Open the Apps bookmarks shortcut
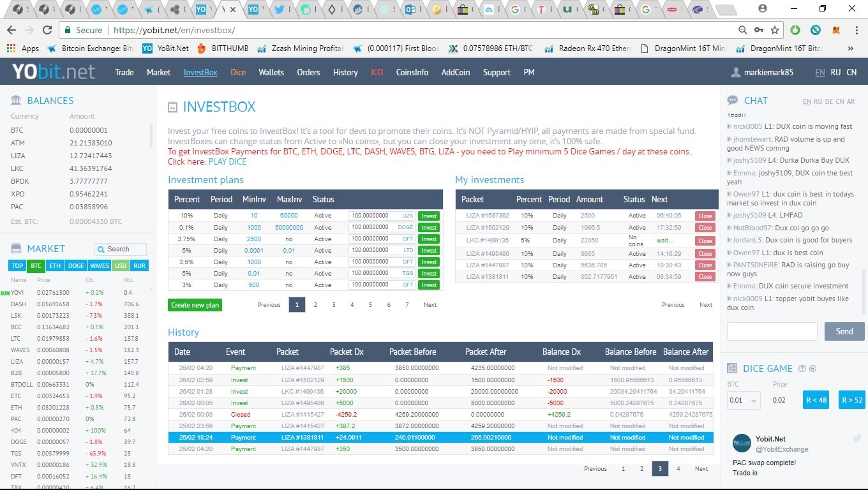 pos(23,48)
